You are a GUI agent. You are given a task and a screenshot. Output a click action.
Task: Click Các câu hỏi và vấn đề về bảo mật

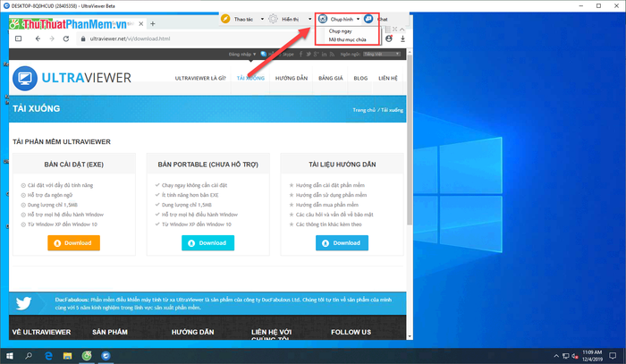tap(334, 215)
